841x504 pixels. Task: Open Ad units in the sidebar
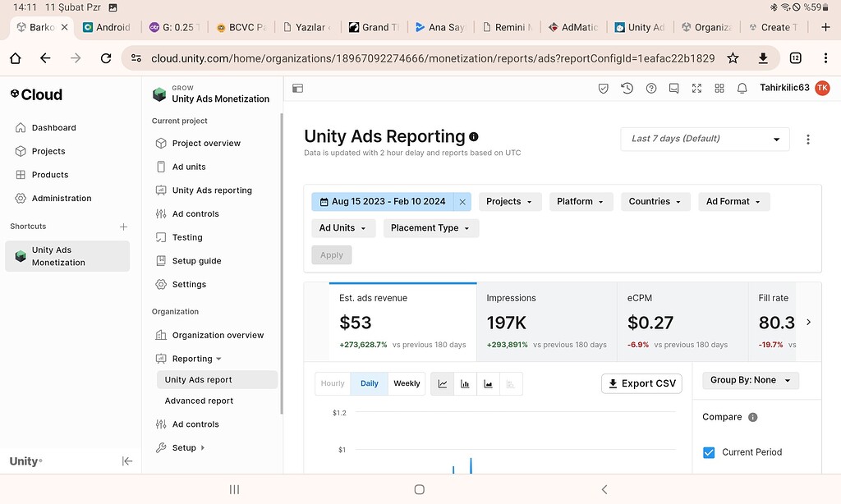pyautogui.click(x=189, y=167)
